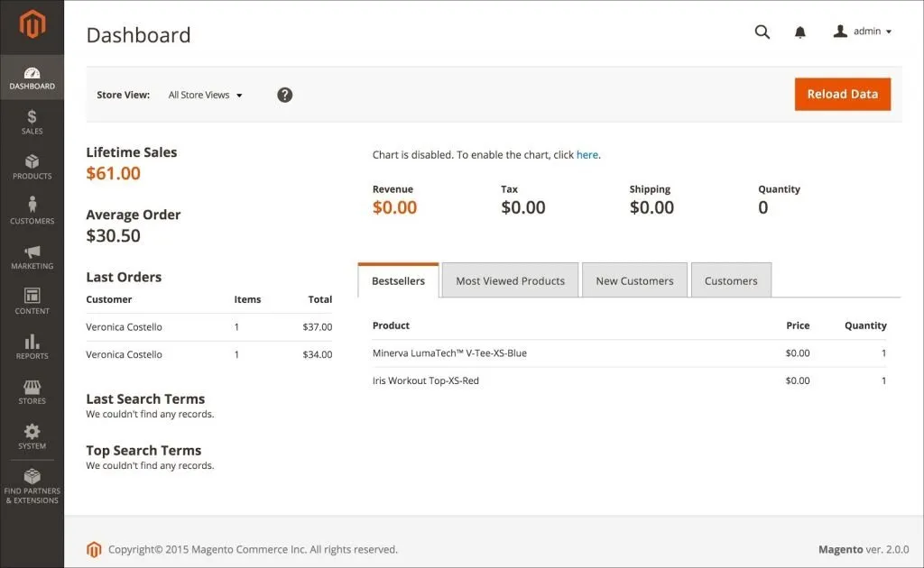This screenshot has width=924, height=568.
Task: Click the here link to enable the chart
Action: (x=587, y=154)
